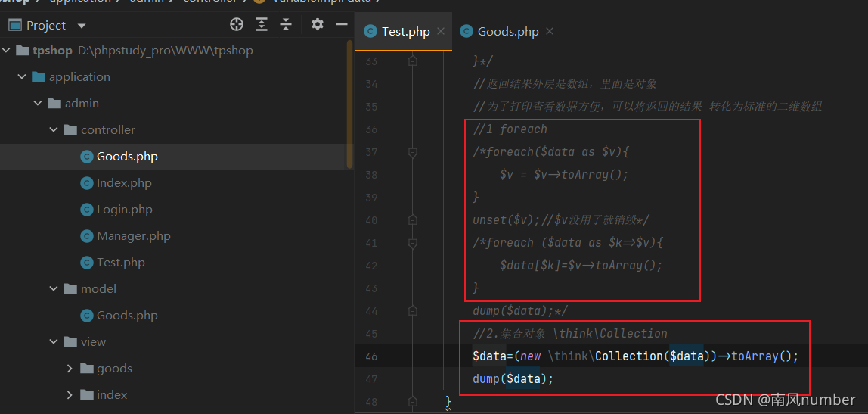Click the Expand All icon in Project panel

coord(262,24)
